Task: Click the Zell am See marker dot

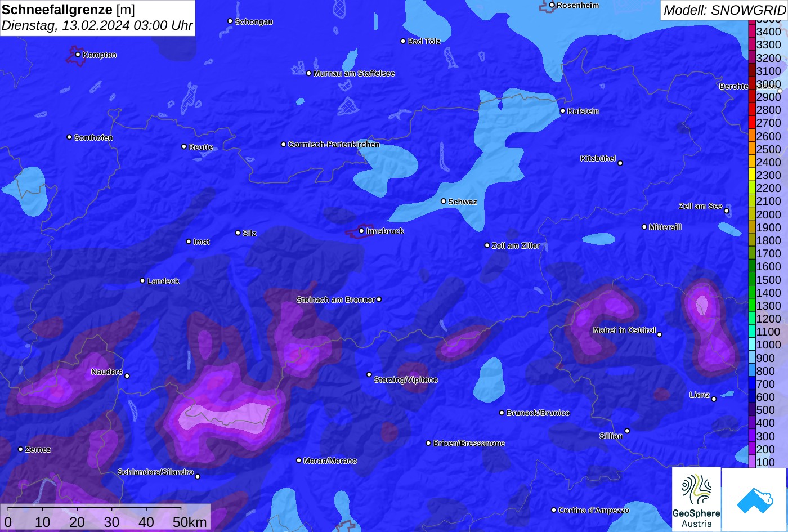Action: coord(727,211)
